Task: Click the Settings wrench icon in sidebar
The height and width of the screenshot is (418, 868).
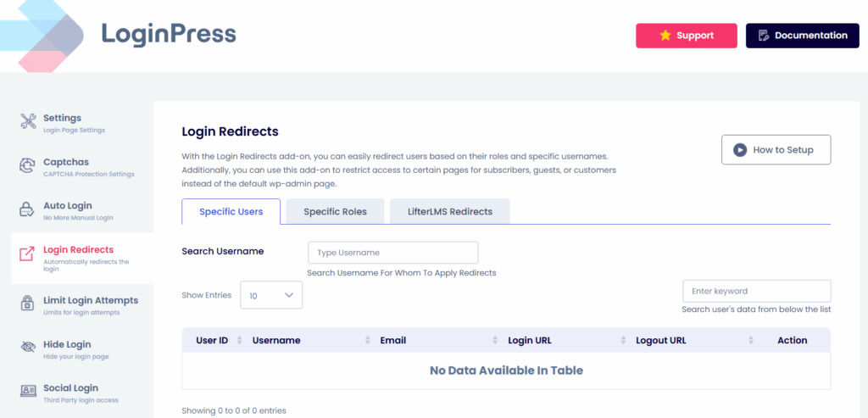Action: pyautogui.click(x=28, y=121)
